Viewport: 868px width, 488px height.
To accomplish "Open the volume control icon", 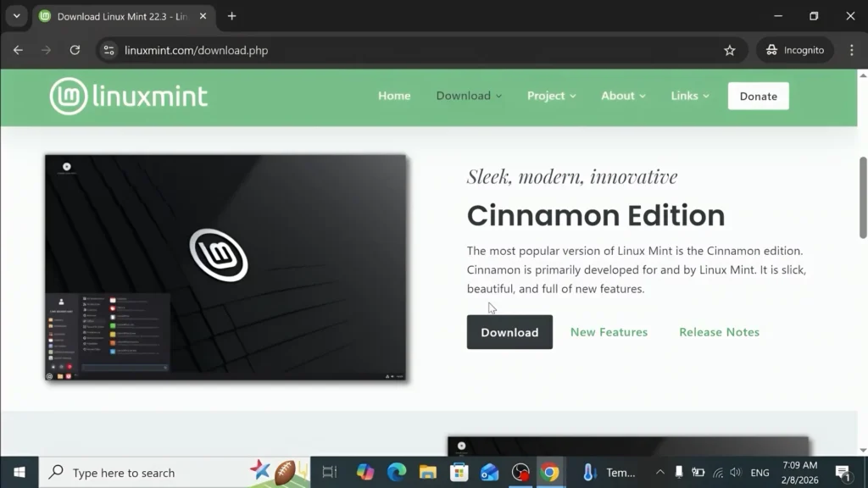I will coord(735,473).
